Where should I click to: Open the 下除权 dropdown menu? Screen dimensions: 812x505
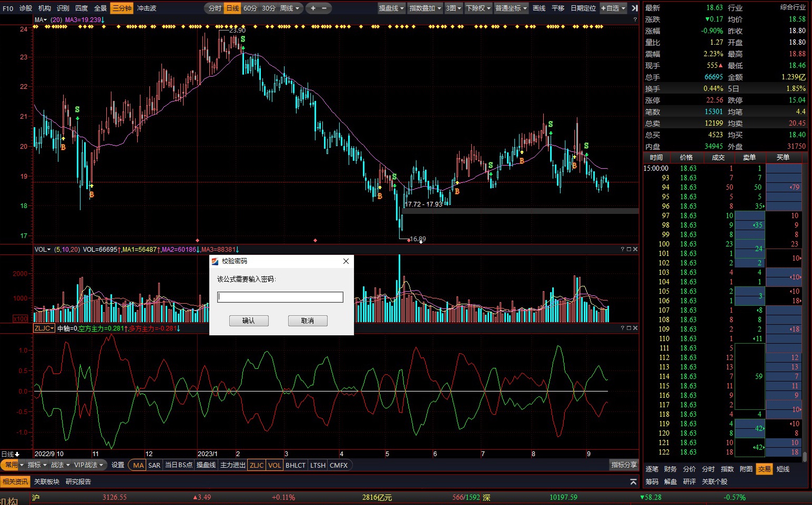pyautogui.click(x=478, y=8)
